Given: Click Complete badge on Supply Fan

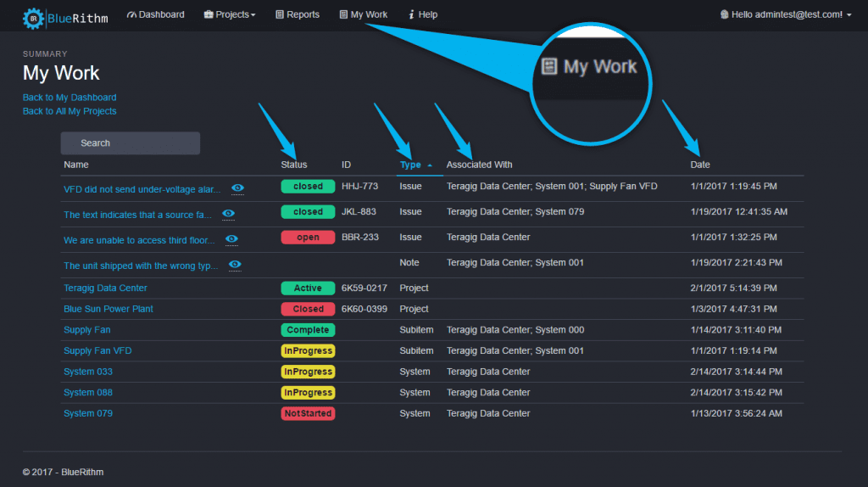Looking at the screenshot, I should [x=308, y=330].
